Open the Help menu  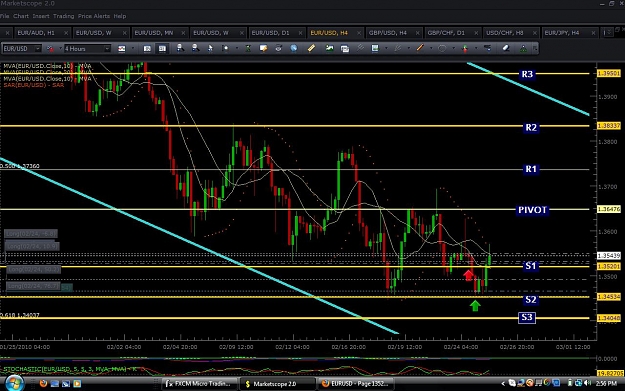(120, 16)
